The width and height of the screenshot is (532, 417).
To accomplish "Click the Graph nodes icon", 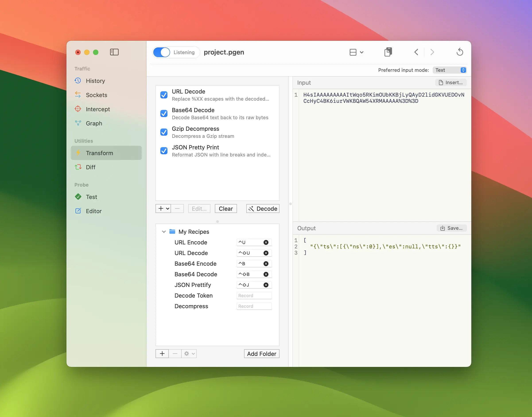I will (78, 123).
